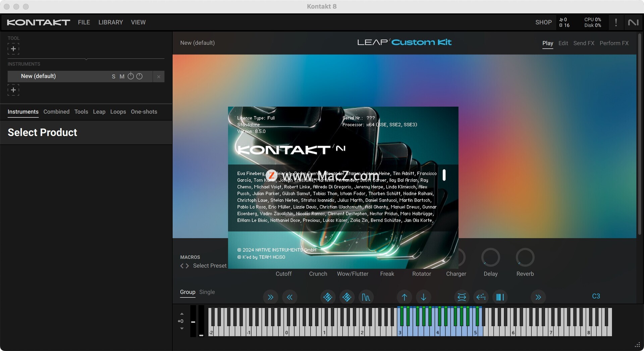
Task: Click the dotted left-arrow reverse icon
Action: 481,297
